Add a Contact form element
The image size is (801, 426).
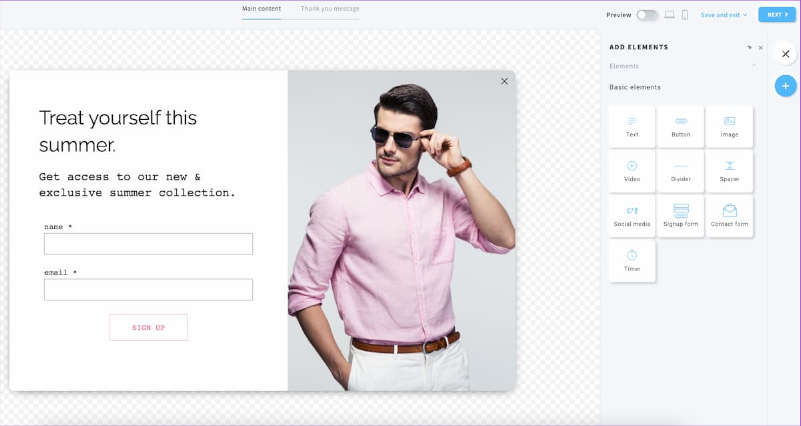click(x=729, y=217)
